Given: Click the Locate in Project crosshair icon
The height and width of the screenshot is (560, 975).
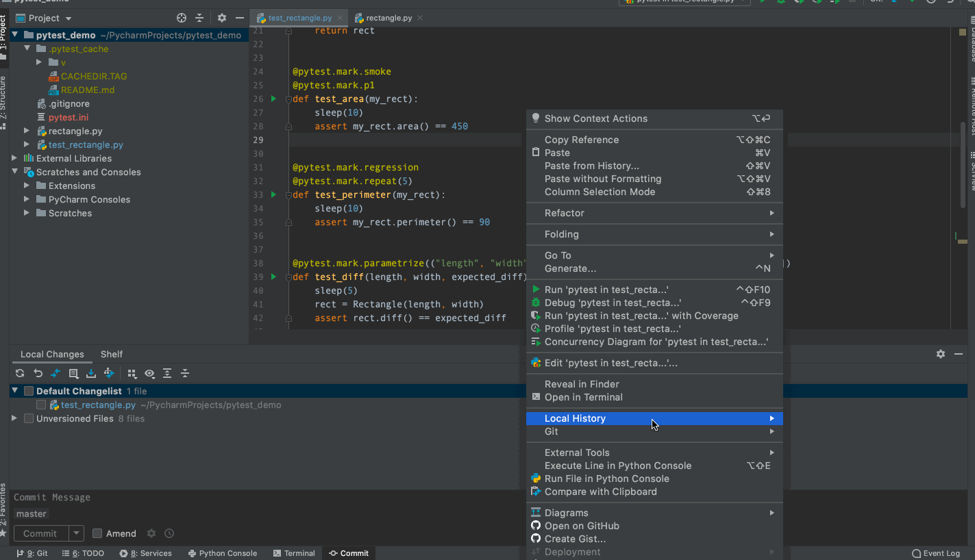Looking at the screenshot, I should (x=182, y=18).
